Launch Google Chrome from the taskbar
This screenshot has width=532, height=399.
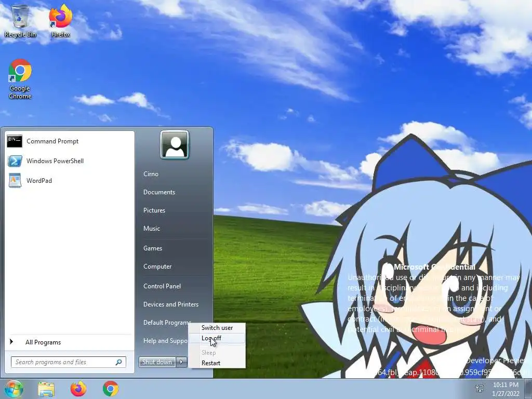pyautogui.click(x=111, y=389)
